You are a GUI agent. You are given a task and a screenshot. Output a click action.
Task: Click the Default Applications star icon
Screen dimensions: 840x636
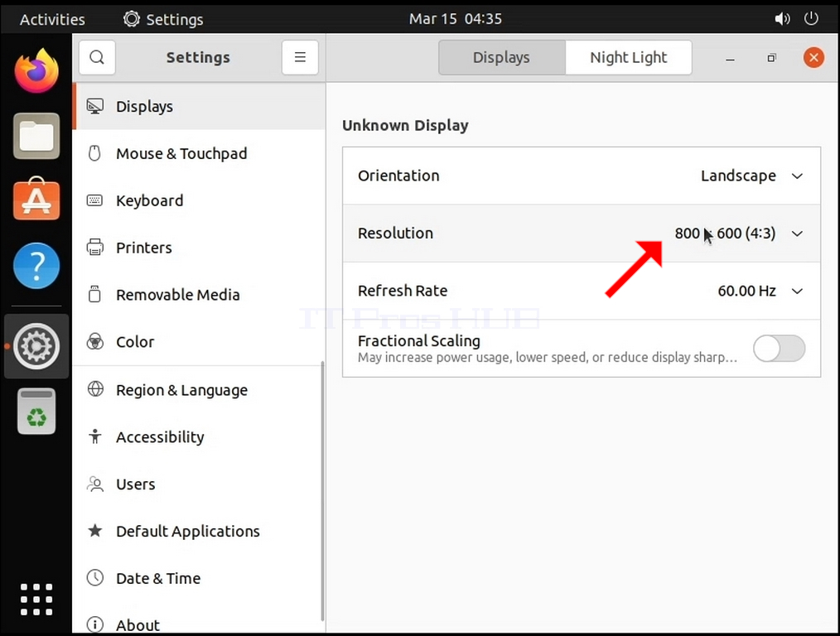coord(95,531)
